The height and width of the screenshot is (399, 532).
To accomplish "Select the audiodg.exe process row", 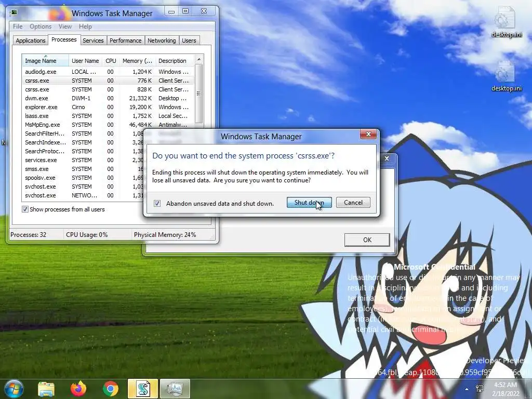I will pos(108,72).
